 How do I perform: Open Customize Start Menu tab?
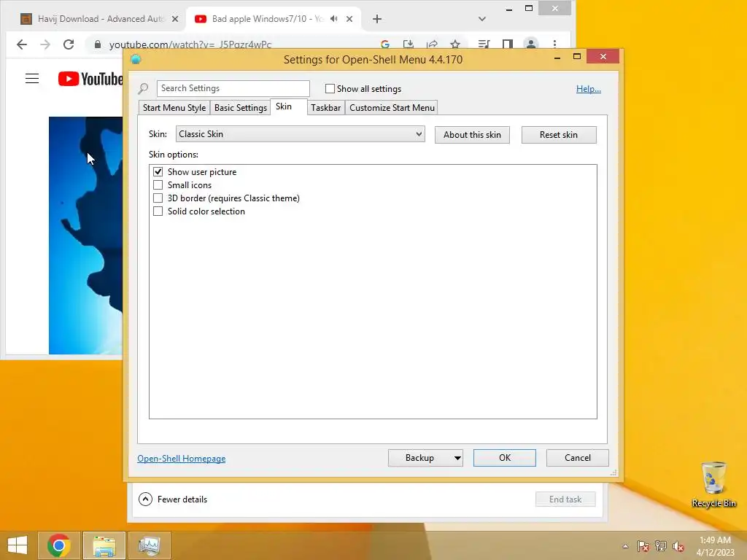coord(392,108)
